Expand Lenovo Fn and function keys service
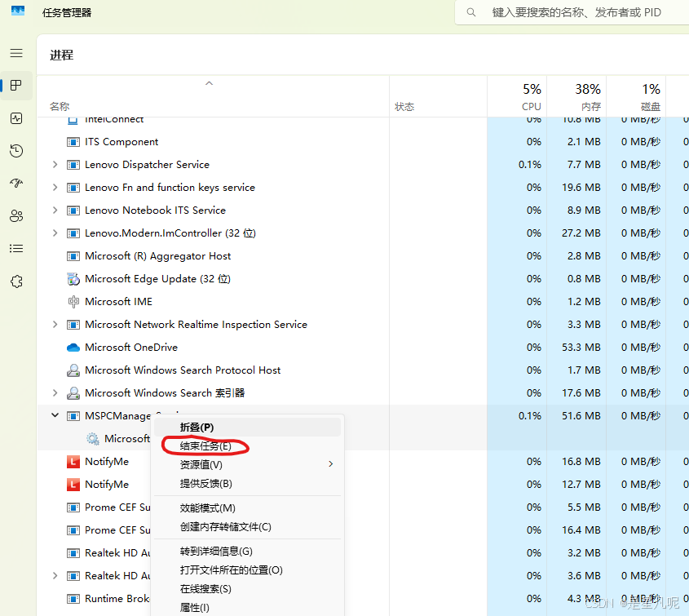The height and width of the screenshot is (616, 689). [x=55, y=188]
